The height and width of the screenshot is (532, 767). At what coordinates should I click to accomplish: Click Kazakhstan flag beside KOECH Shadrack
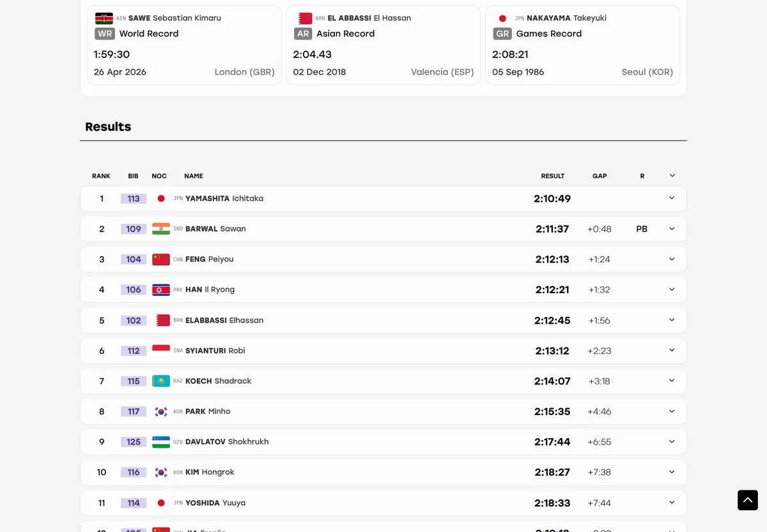pos(161,381)
